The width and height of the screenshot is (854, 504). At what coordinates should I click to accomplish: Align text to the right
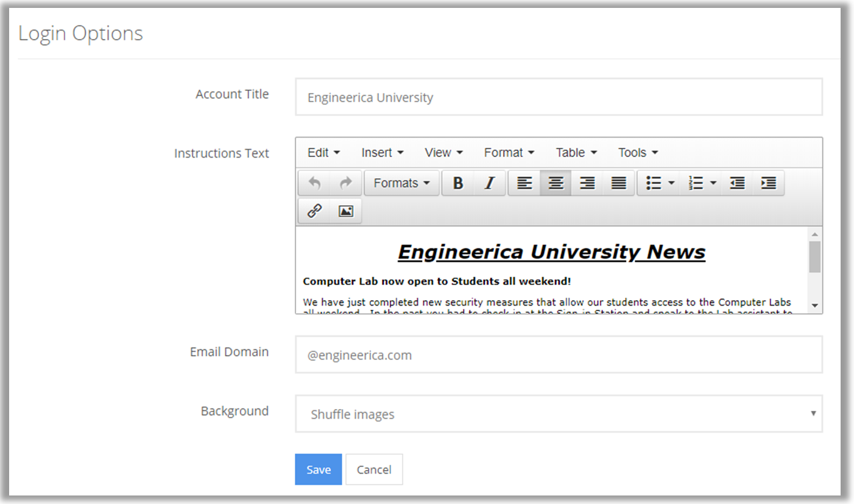pos(587,183)
